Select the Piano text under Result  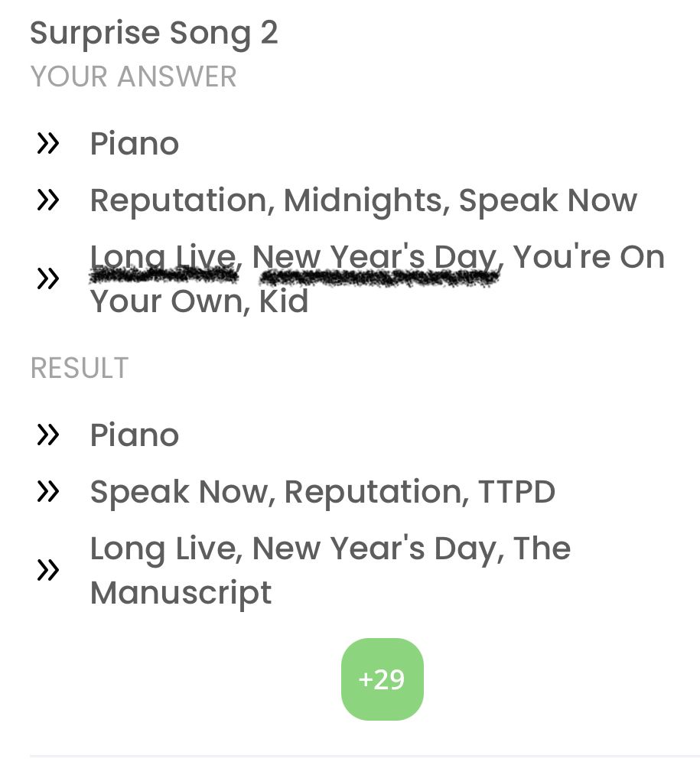click(x=135, y=435)
